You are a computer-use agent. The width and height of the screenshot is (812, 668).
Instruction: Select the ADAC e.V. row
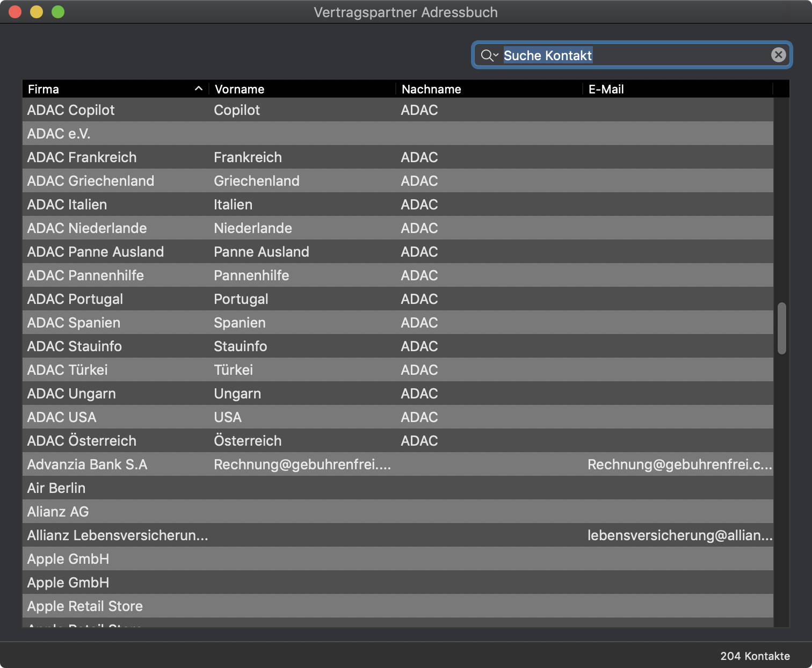click(398, 133)
